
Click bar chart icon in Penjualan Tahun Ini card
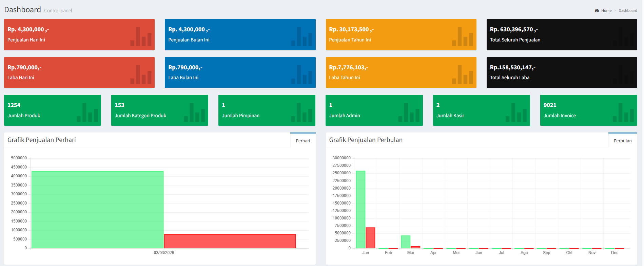click(x=462, y=37)
